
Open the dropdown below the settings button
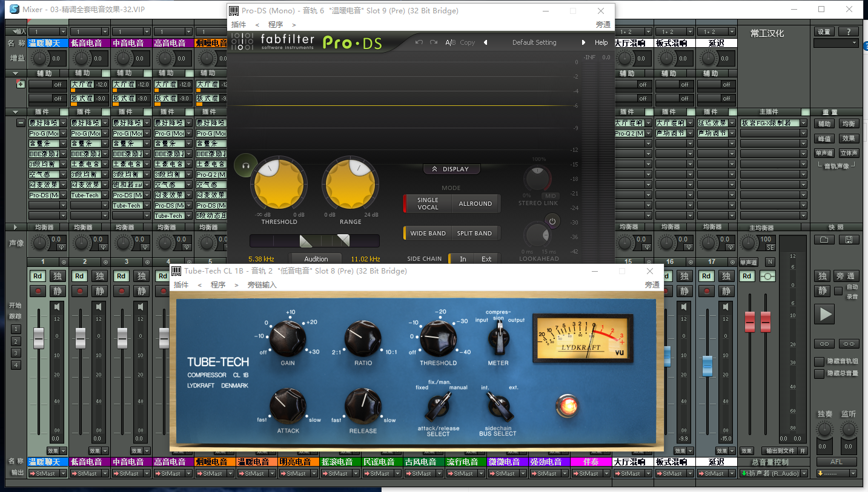click(836, 43)
